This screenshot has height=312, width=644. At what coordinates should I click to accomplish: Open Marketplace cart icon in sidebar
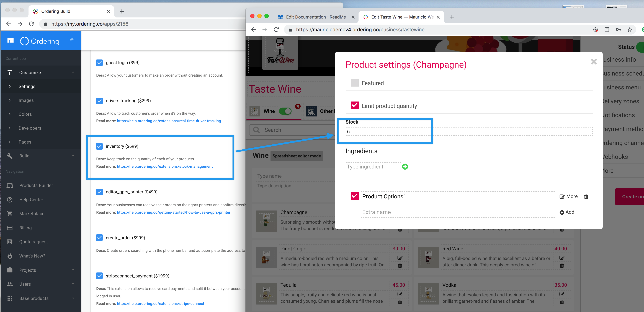[10, 214]
